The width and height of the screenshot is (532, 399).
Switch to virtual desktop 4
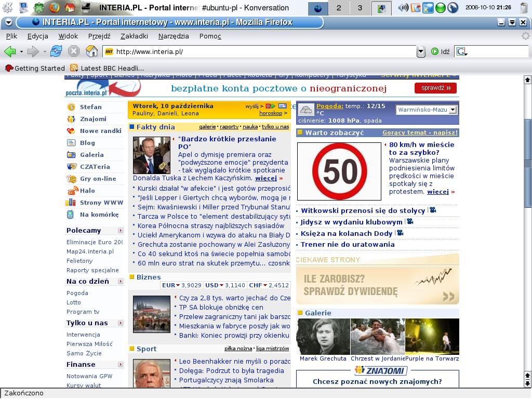(x=381, y=8)
